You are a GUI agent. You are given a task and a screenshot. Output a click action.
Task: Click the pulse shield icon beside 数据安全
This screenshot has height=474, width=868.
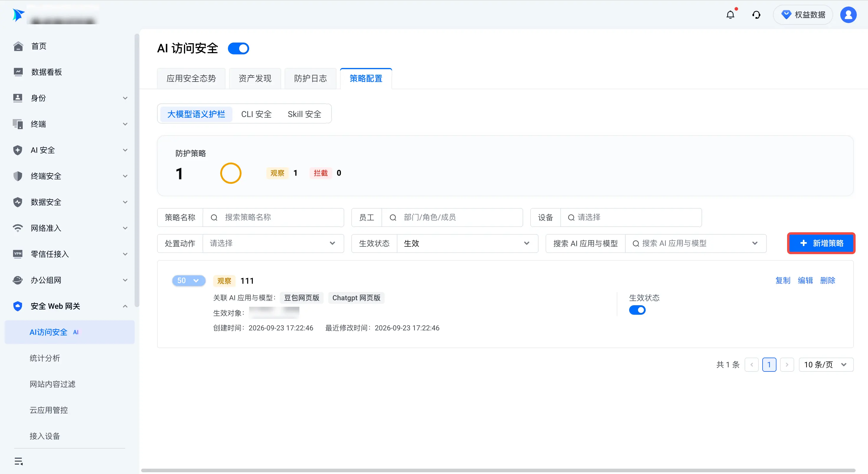[x=18, y=202]
